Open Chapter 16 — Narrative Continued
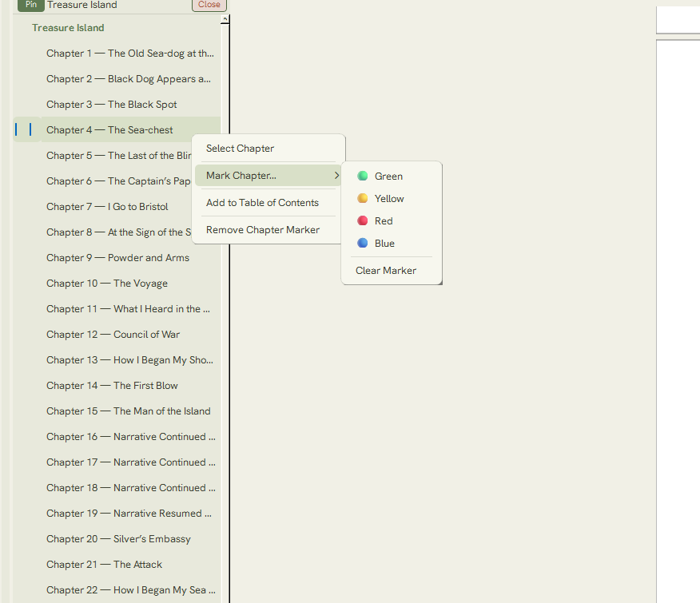 pyautogui.click(x=130, y=437)
